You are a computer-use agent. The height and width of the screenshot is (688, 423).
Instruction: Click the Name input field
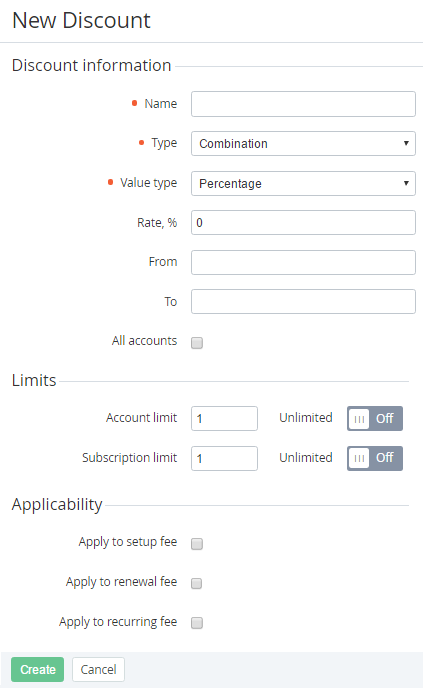pyautogui.click(x=303, y=104)
